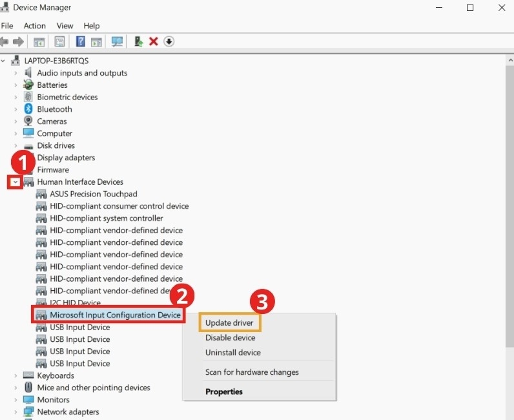Screen dimensions: 514x420
Task: Open the Action menu
Action: point(34,26)
